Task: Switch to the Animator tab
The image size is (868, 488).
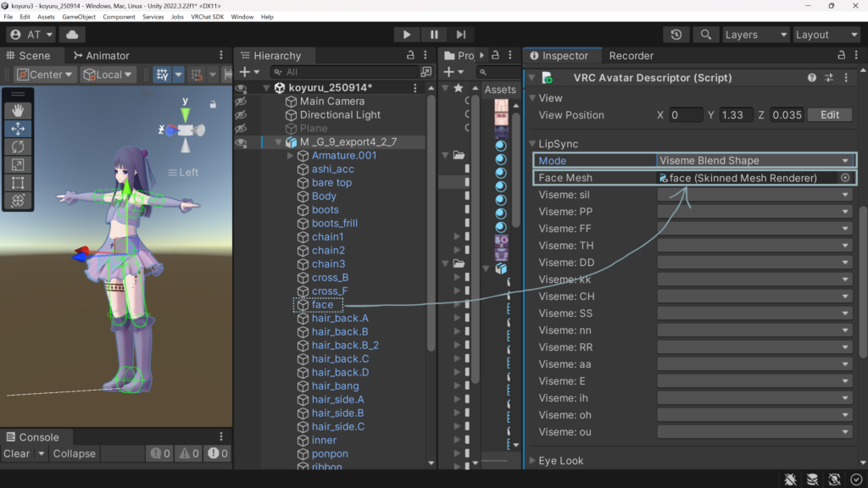Action: [x=106, y=56]
